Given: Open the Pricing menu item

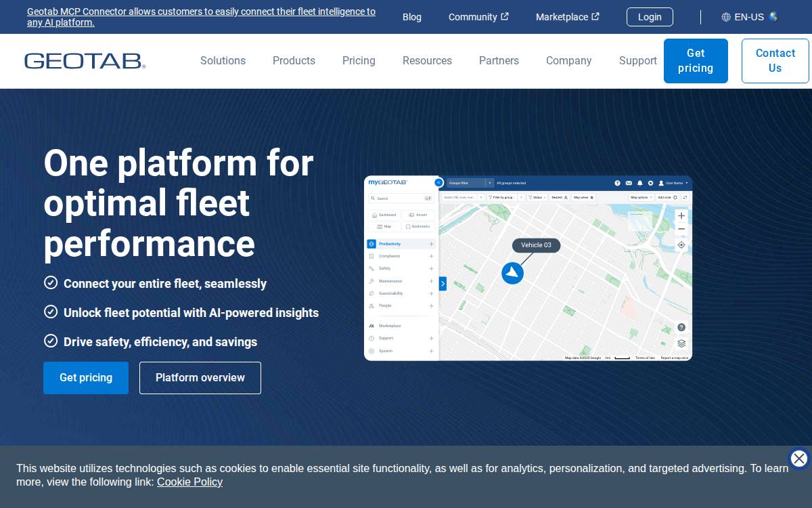Looking at the screenshot, I should click(359, 60).
